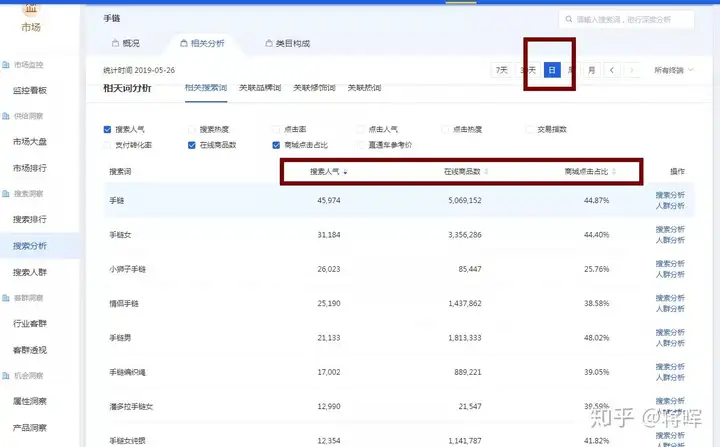Click the icon beside 相关分析 tab
Image resolution: width=720 pixels, height=447 pixels.
click(184, 43)
